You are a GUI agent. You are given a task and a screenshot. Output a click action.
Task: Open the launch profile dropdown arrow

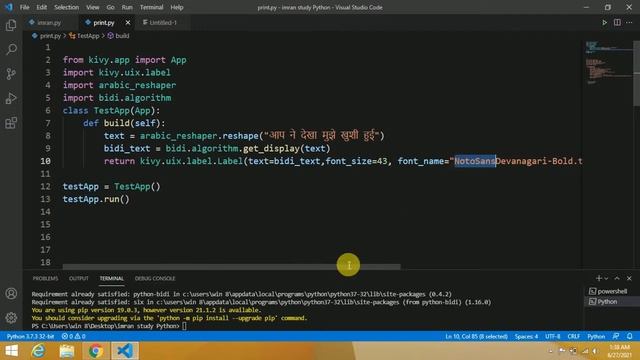pos(606,278)
